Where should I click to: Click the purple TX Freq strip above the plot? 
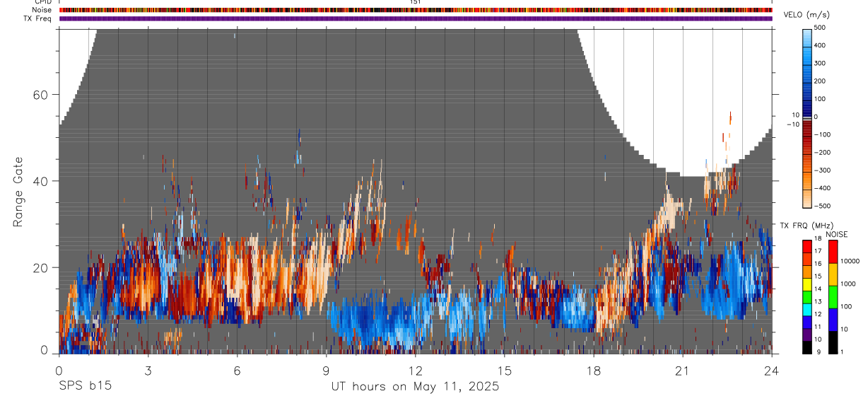(x=416, y=18)
